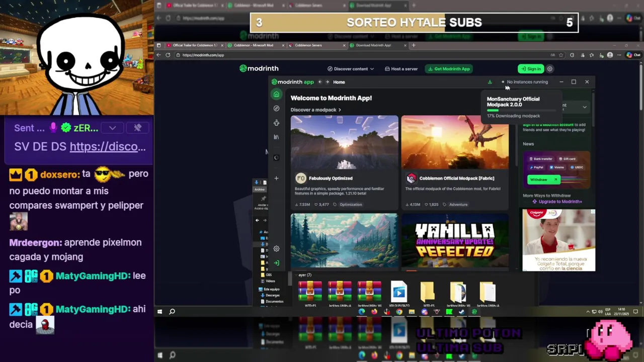Open Discover content compass in app sidebar
Screen dimensions: 644x362
pyautogui.click(x=276, y=109)
